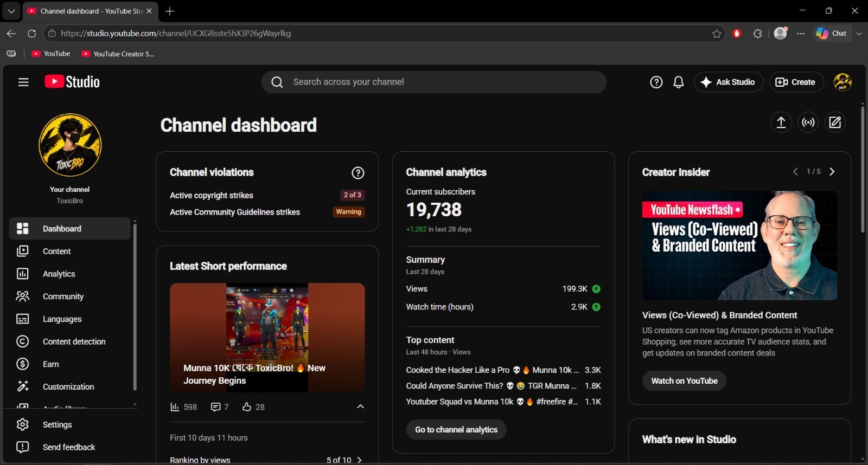Screen dimensions: 868x465
Task: Click the Go live broadcast icon
Action: point(808,122)
